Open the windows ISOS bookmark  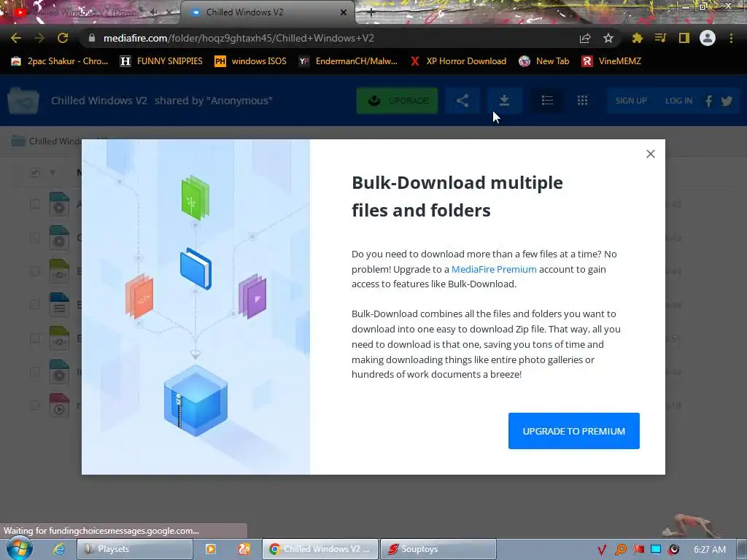pos(251,61)
